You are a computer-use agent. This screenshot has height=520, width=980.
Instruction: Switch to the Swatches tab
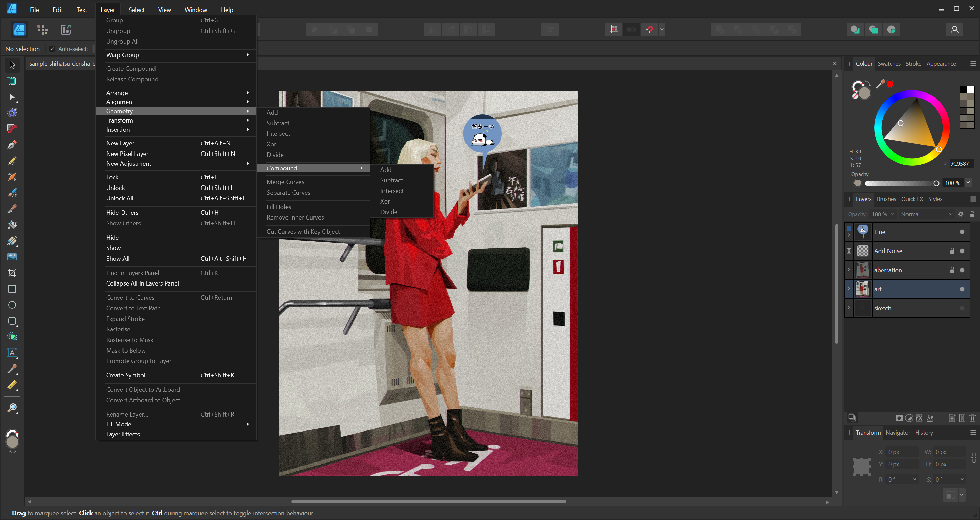[x=889, y=64]
